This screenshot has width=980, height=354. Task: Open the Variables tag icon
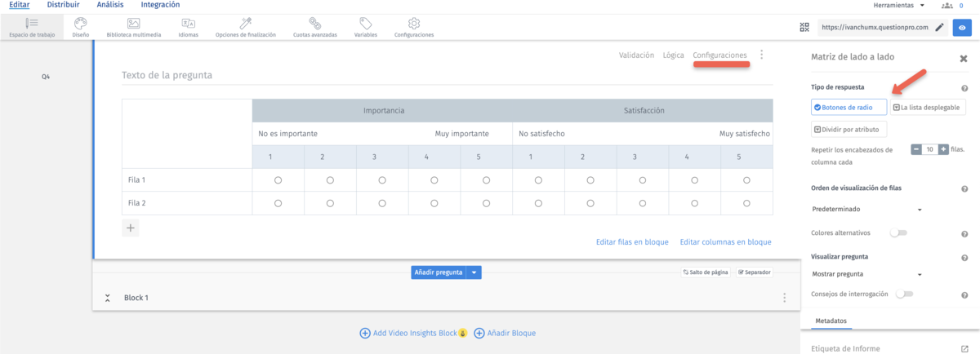tap(365, 24)
